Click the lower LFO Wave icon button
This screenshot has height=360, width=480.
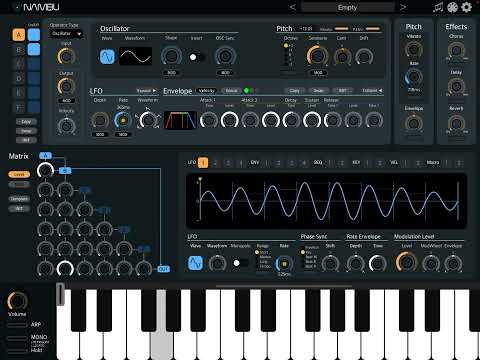[195, 263]
